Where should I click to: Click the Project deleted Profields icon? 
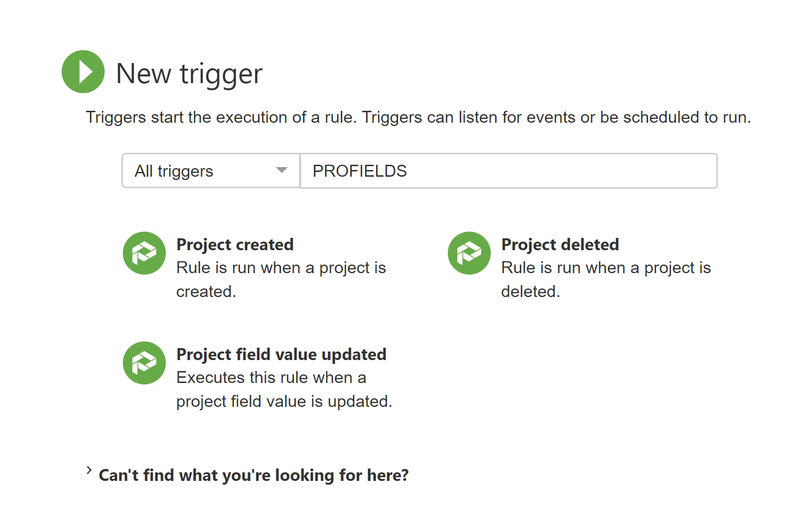469,253
